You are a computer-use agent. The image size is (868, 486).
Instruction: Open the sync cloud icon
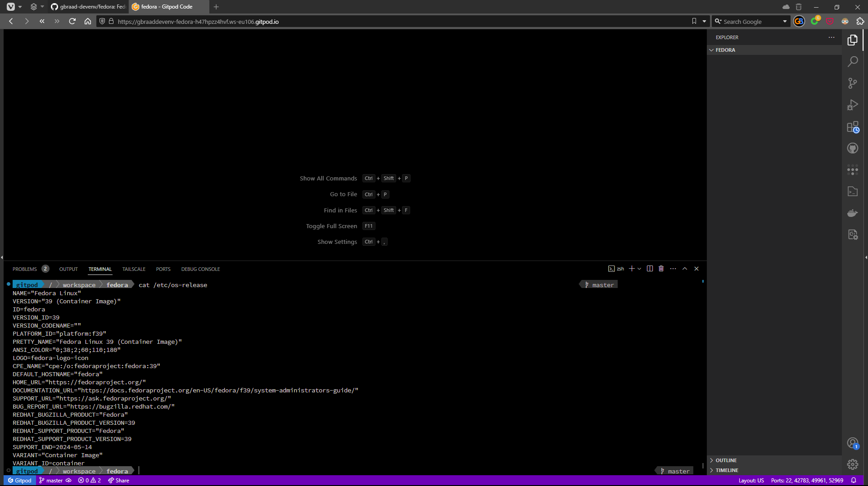coord(786,7)
